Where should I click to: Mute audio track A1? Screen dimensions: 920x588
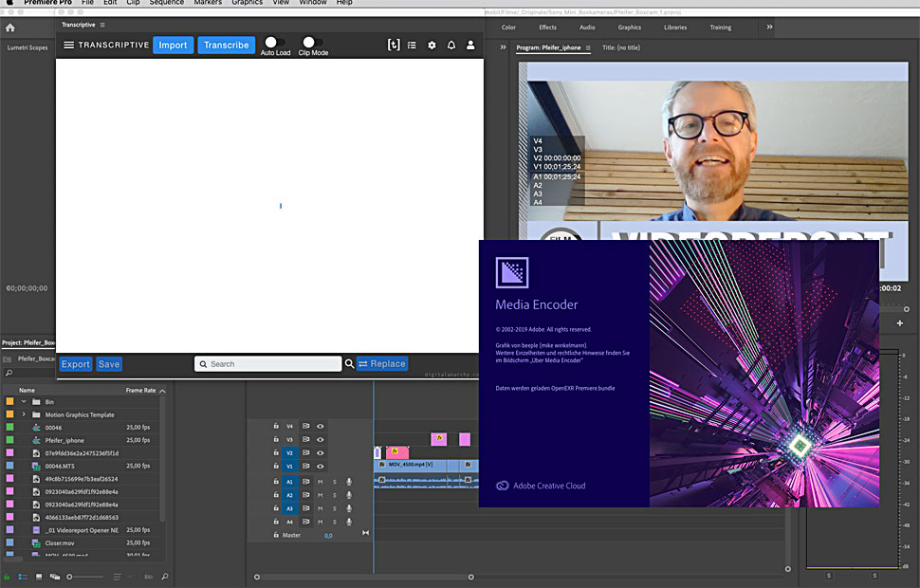(321, 482)
